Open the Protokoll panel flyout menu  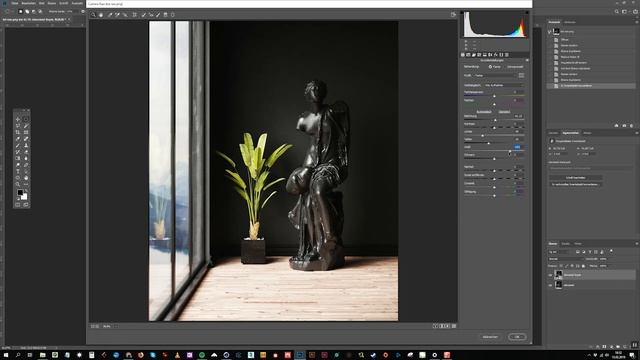pyautogui.click(x=636, y=22)
